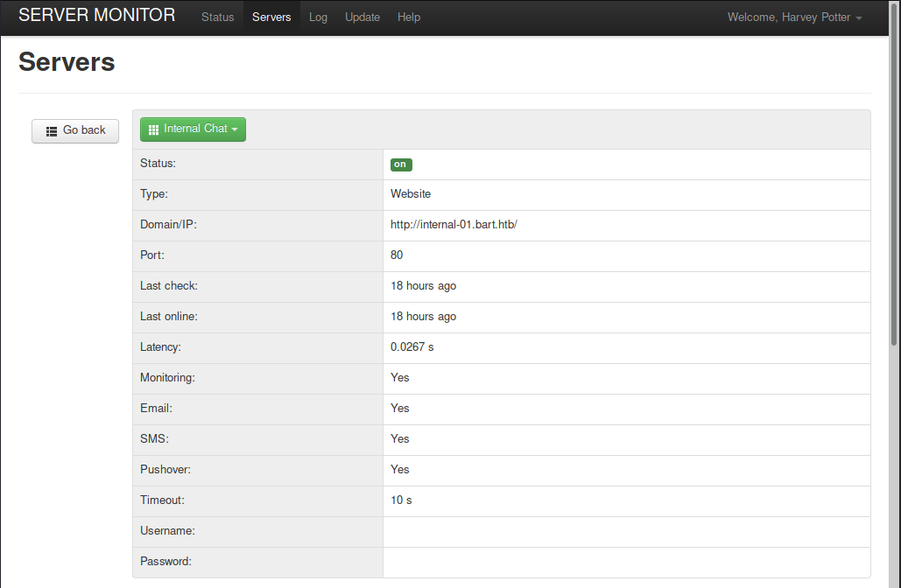Open the Internal Chat server dropdown

pyautogui.click(x=193, y=129)
